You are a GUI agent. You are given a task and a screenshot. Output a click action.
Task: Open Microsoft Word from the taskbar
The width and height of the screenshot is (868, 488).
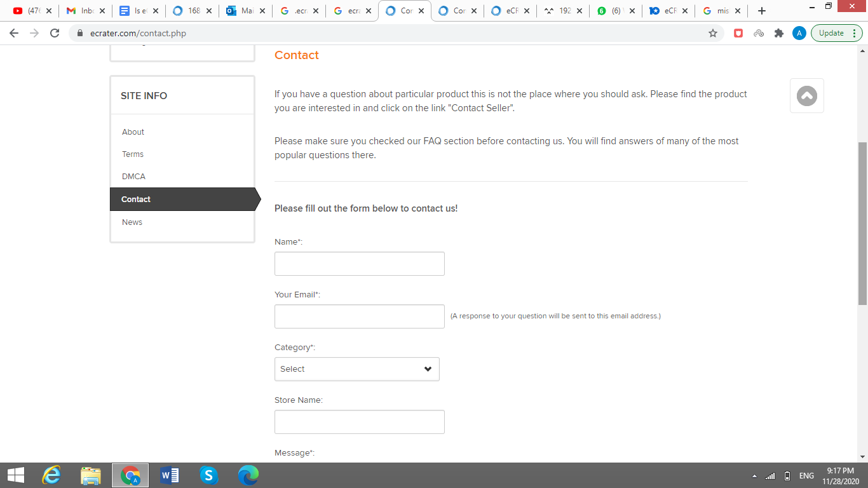tap(170, 475)
